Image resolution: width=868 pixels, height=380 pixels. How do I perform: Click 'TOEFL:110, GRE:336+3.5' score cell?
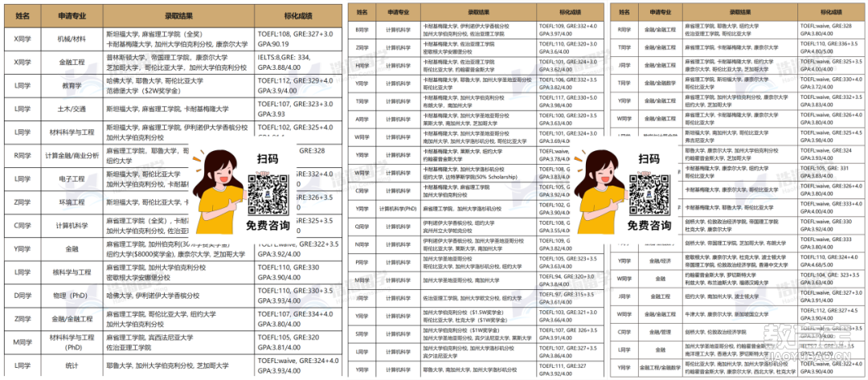click(x=832, y=47)
